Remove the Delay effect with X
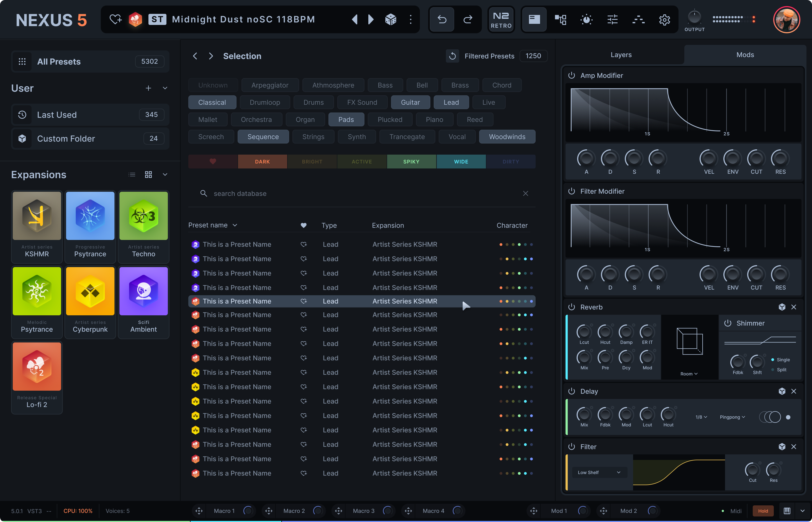The height and width of the screenshot is (522, 812). pyautogui.click(x=793, y=391)
